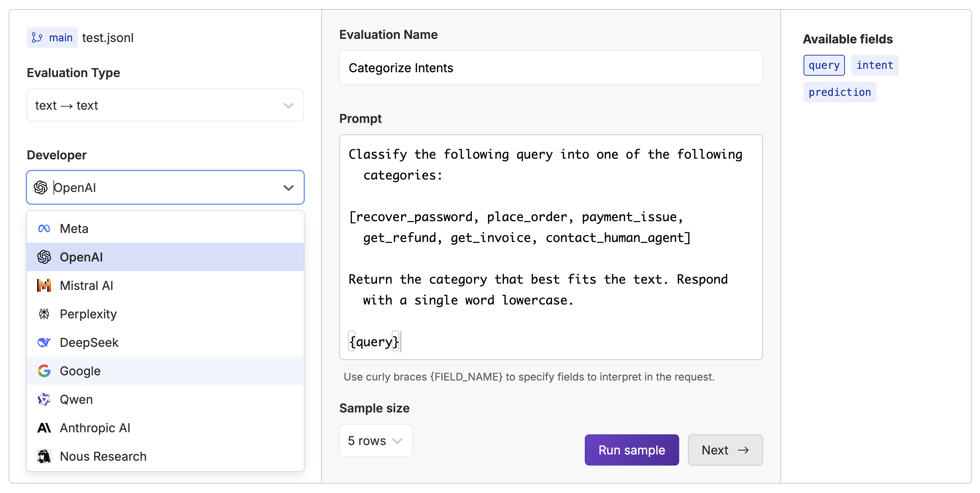Open the 5 rows sample size dropdown

pos(375,441)
